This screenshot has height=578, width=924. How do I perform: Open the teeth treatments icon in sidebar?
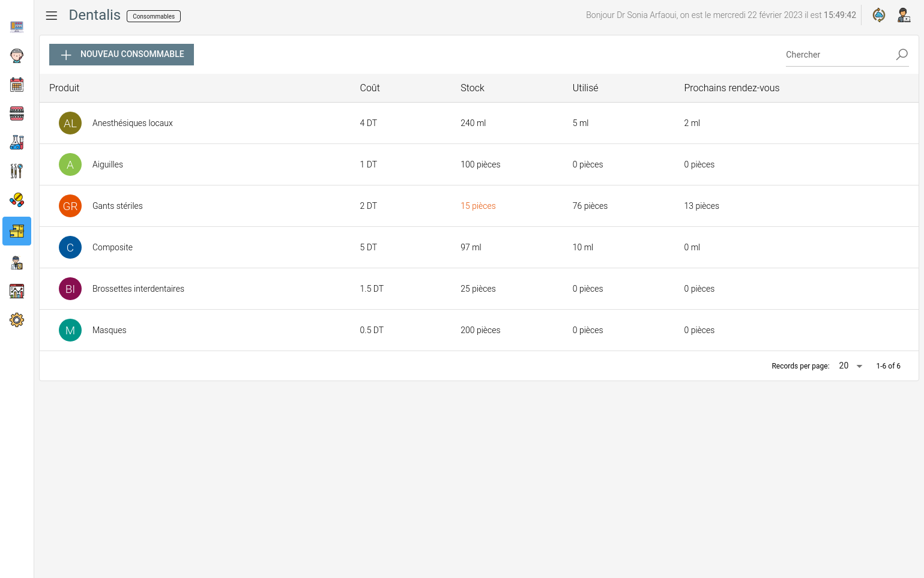[17, 113]
